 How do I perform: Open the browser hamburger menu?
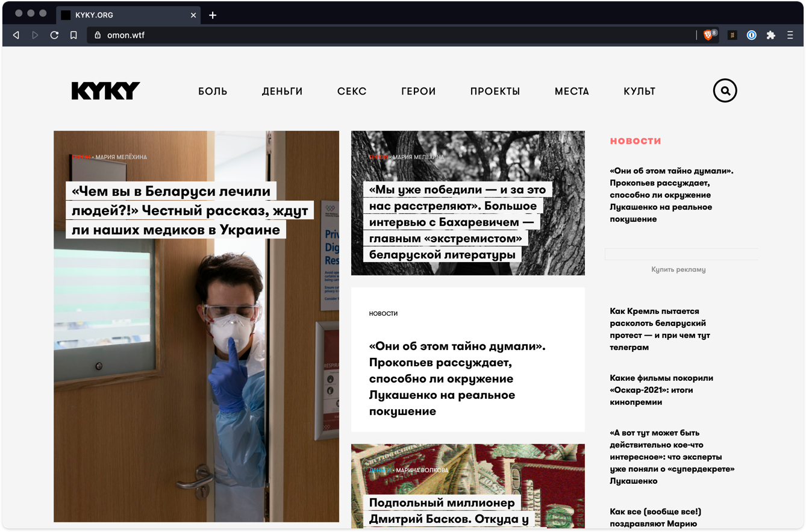click(x=790, y=36)
